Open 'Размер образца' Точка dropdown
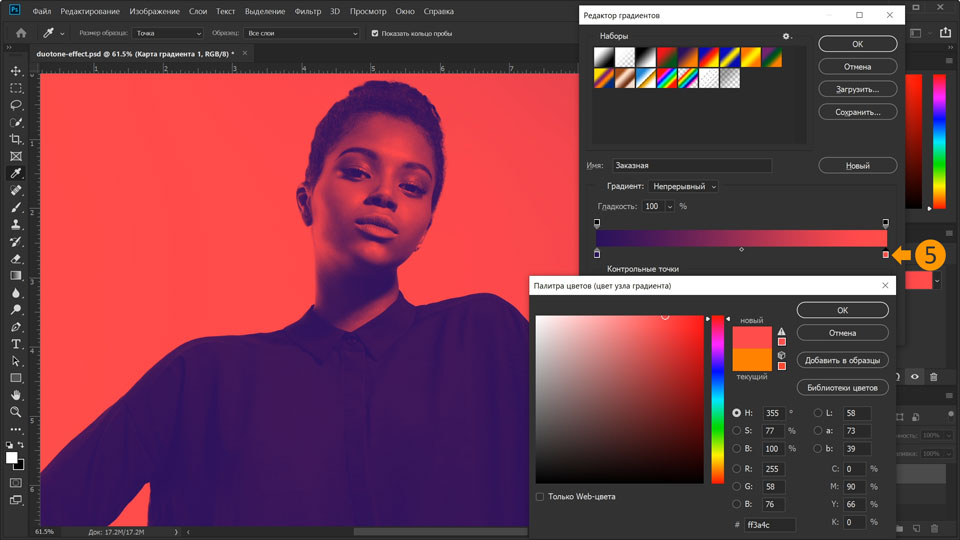The height and width of the screenshot is (540, 960). (167, 34)
